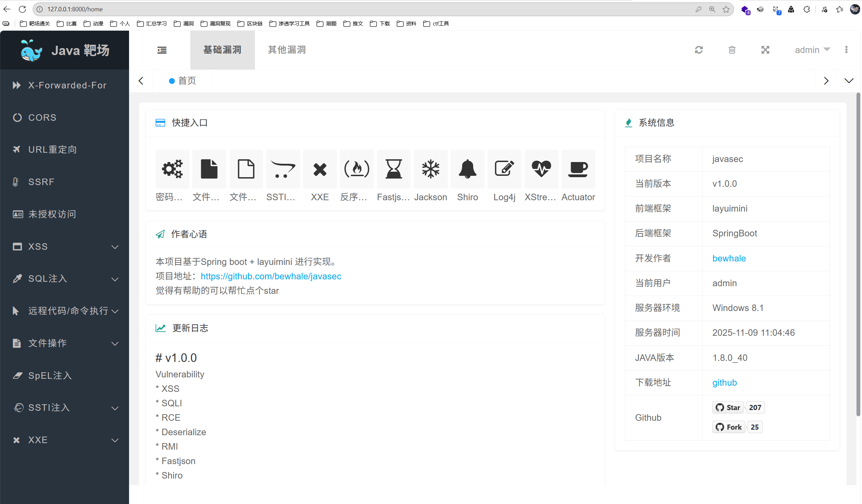Open the Actuator coffee cup shortcut

(x=578, y=169)
